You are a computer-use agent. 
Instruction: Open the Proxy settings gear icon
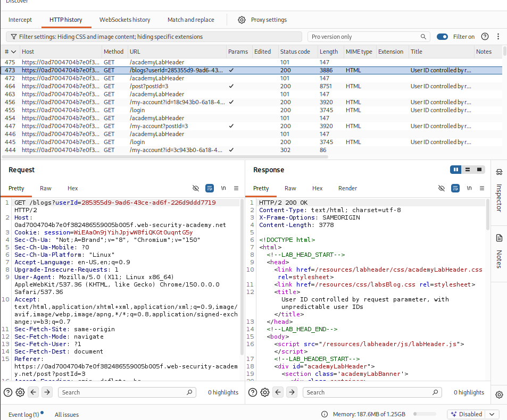[242, 20]
